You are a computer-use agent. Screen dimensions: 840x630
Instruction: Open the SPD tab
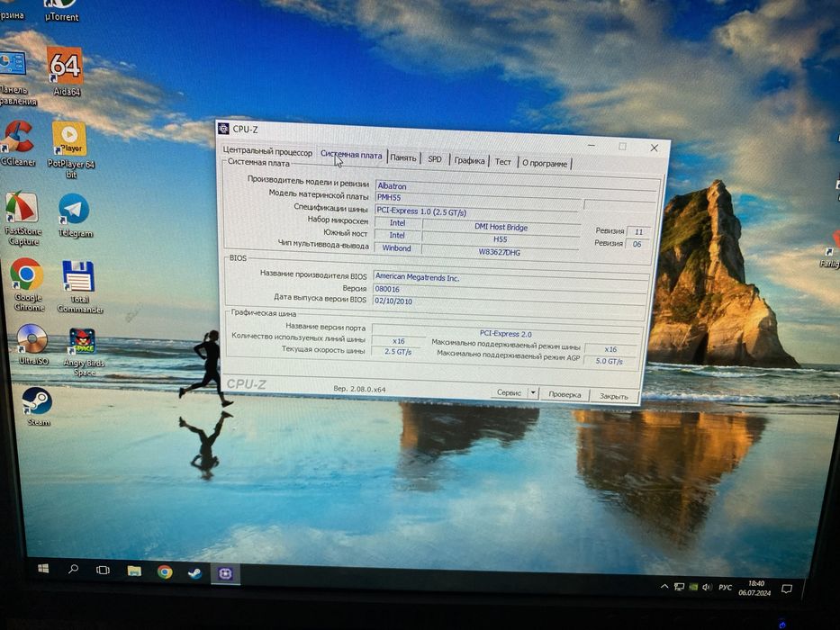[x=435, y=159]
